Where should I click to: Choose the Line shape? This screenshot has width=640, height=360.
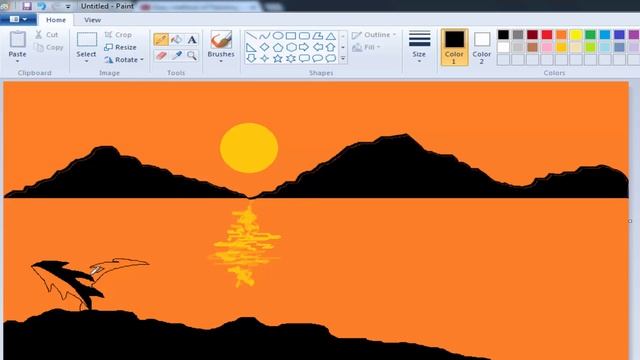tap(251, 36)
